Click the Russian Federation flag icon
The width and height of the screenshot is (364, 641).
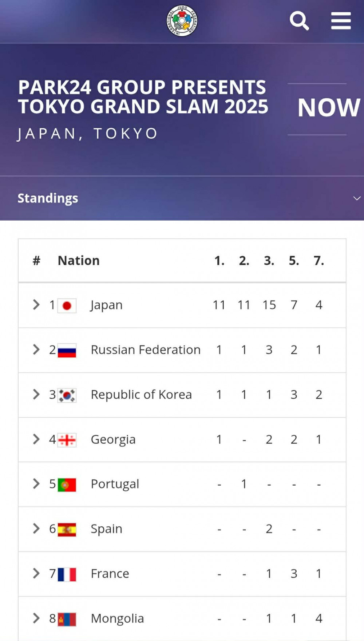coord(67,350)
